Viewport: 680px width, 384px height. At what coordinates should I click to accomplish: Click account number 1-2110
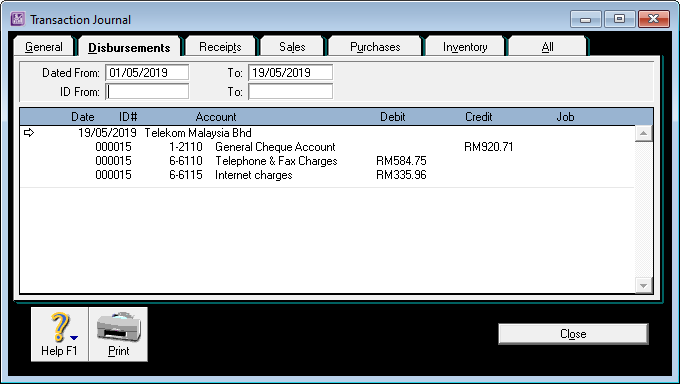pos(186,147)
